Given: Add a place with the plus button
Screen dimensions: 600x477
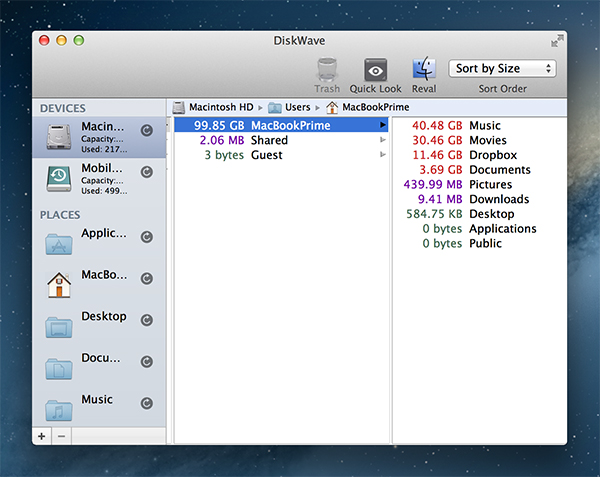Looking at the screenshot, I should pyautogui.click(x=42, y=436).
